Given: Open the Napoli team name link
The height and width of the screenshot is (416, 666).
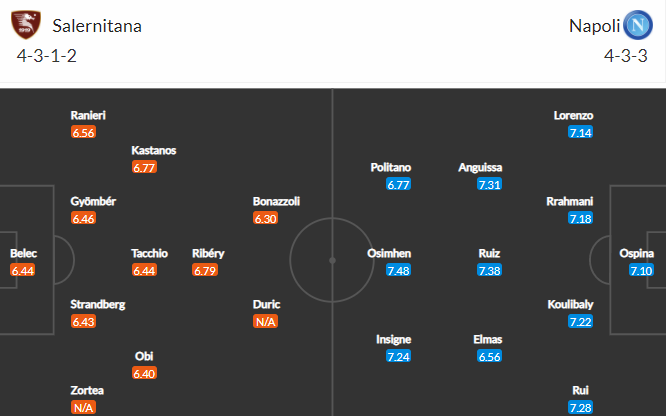Looking at the screenshot, I should (x=594, y=26).
